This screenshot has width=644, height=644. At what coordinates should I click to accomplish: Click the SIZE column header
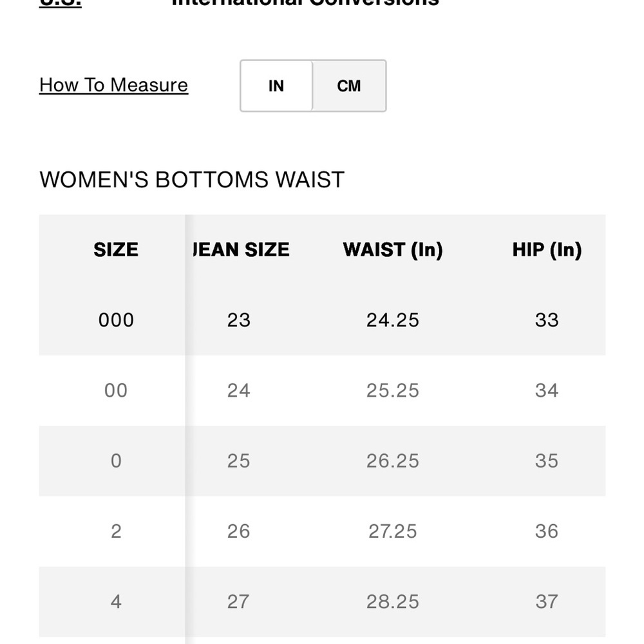(116, 250)
